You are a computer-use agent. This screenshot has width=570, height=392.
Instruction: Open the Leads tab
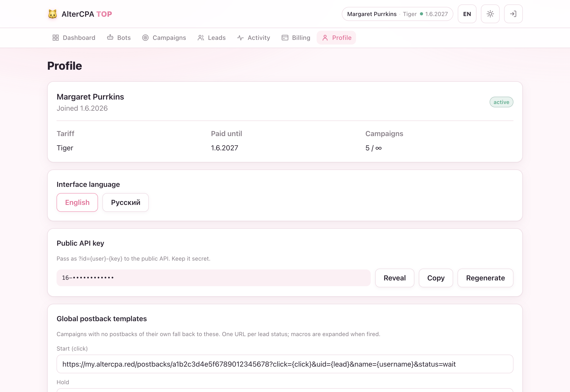tap(212, 38)
